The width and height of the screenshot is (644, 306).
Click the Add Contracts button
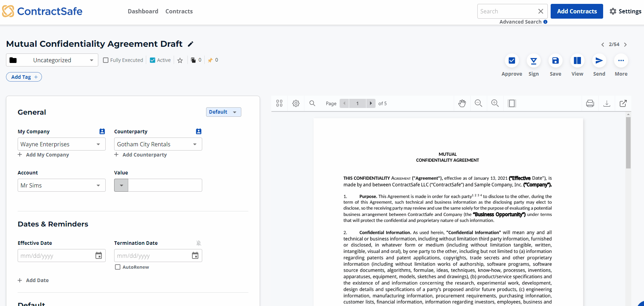click(x=577, y=11)
